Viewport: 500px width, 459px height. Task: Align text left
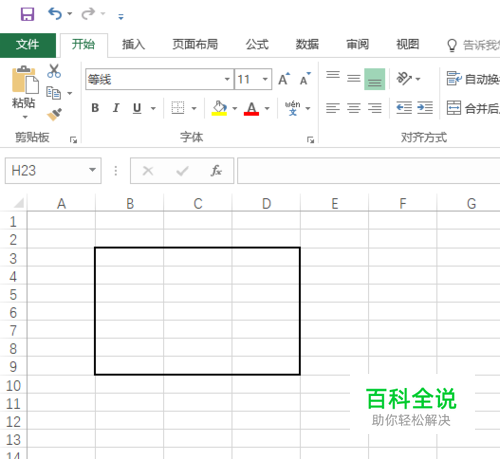(x=333, y=108)
